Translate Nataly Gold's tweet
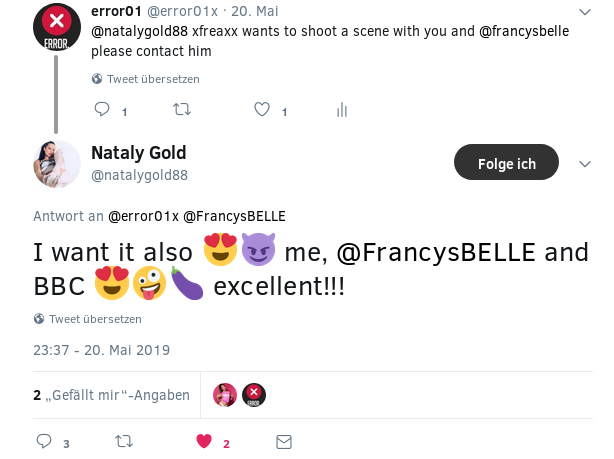Viewport: 614px width, 459px height. pyautogui.click(x=95, y=319)
